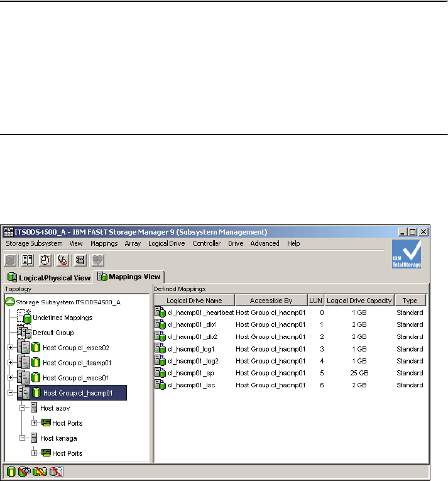The image size is (448, 481).
Task: Open the View menu
Action: point(76,243)
